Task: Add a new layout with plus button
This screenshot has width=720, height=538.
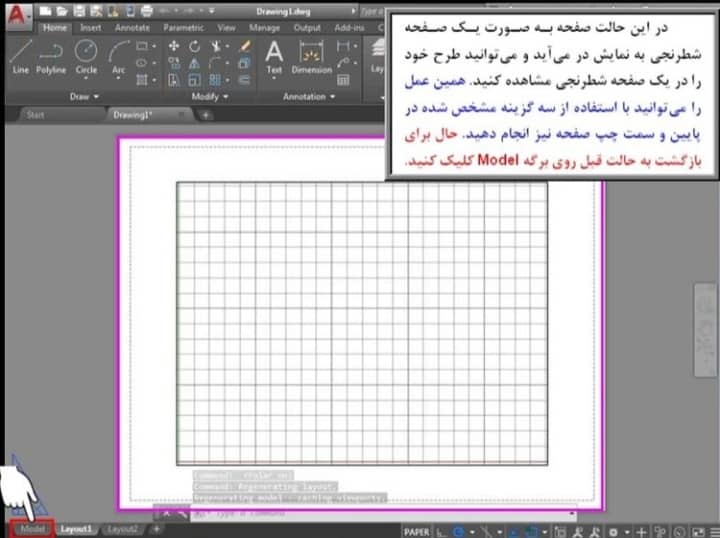Action: tap(157, 529)
